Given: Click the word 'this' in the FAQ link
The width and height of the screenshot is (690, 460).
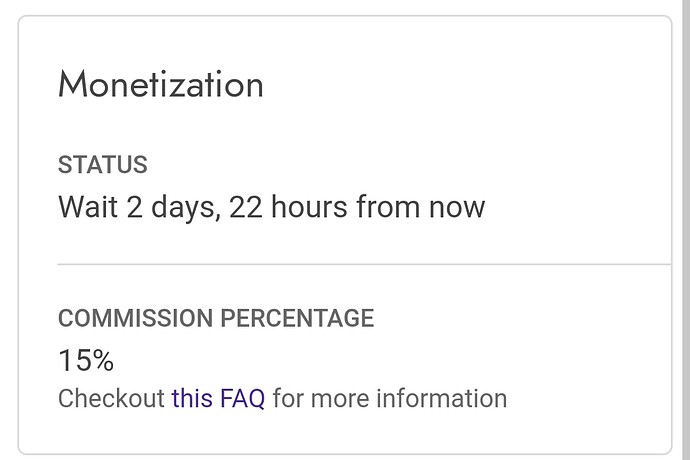Looking at the screenshot, I should coord(192,398).
